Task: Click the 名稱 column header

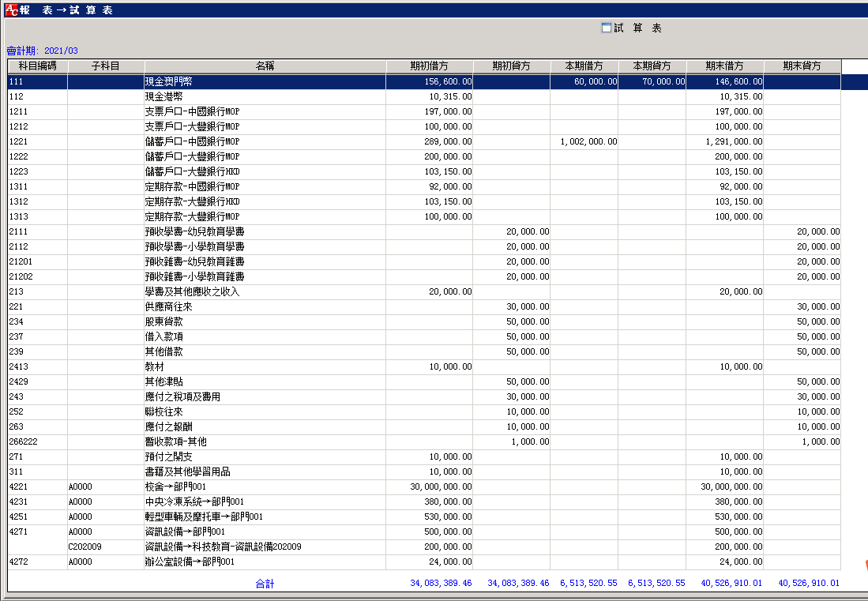Action: [265, 66]
